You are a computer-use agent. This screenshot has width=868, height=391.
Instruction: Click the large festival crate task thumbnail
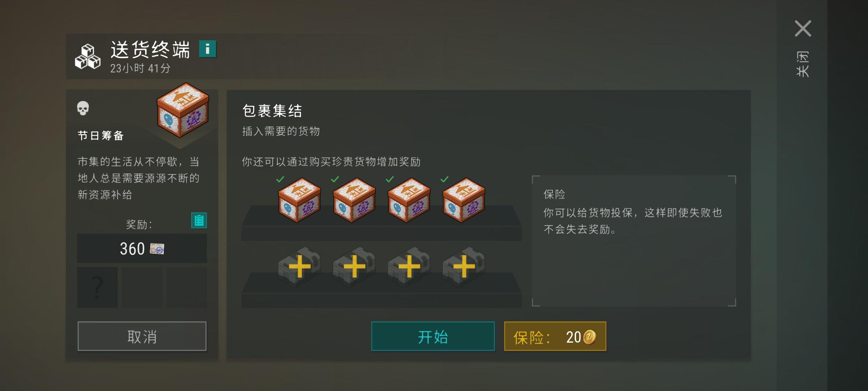pyautogui.click(x=183, y=110)
